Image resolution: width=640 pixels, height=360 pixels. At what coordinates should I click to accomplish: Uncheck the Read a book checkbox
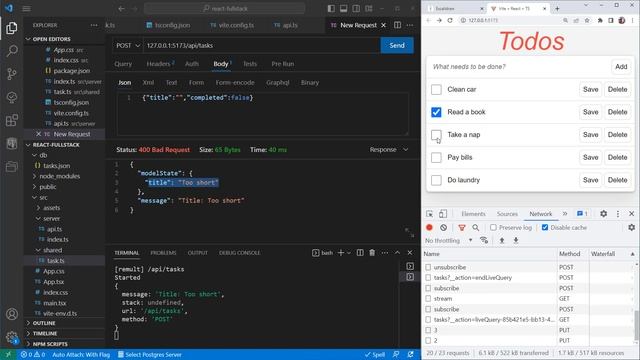click(436, 112)
